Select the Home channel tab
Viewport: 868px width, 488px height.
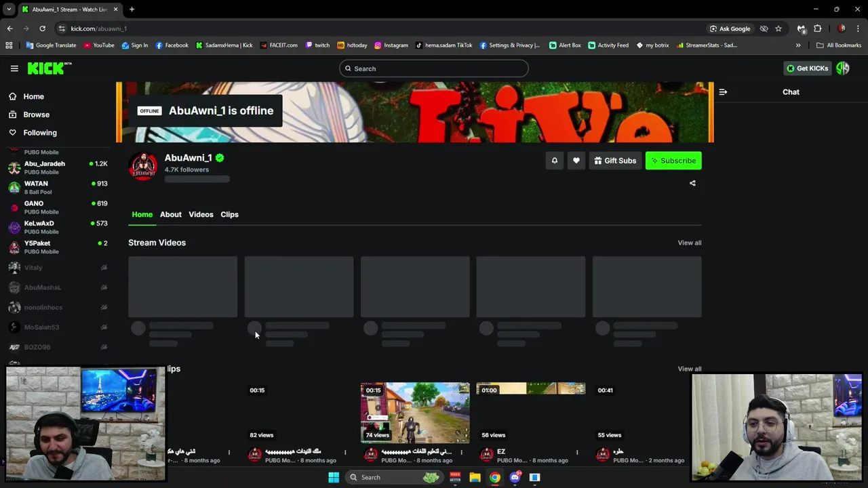(x=142, y=214)
